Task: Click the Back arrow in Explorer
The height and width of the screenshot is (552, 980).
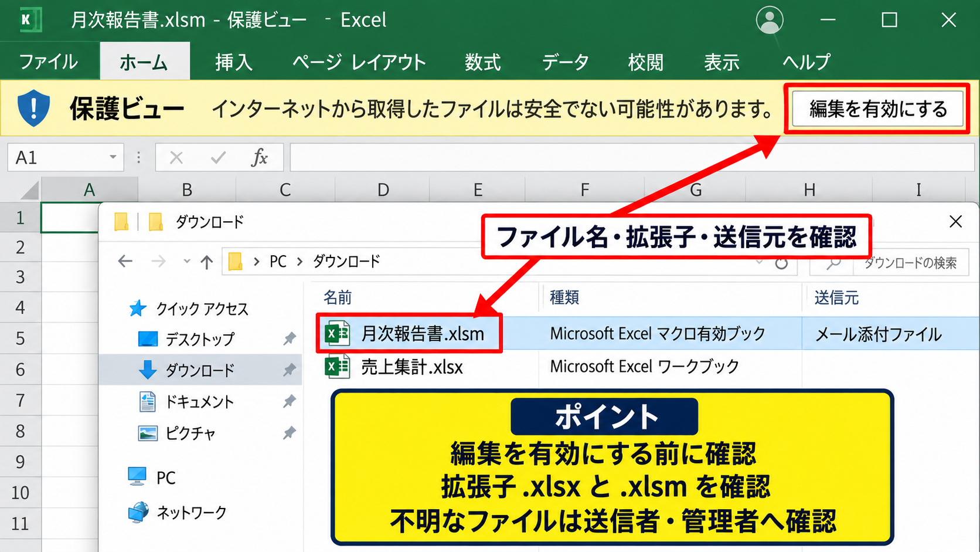Action: point(125,261)
